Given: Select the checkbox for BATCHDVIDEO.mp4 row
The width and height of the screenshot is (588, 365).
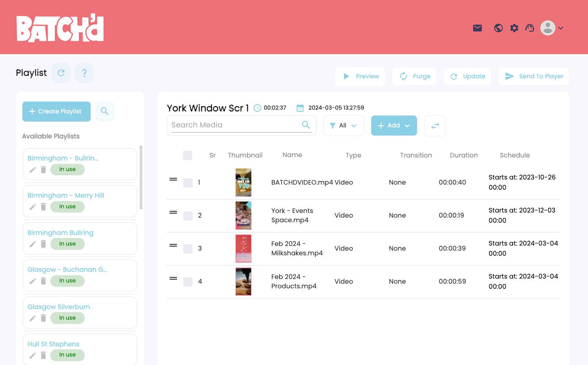Looking at the screenshot, I should tap(188, 182).
